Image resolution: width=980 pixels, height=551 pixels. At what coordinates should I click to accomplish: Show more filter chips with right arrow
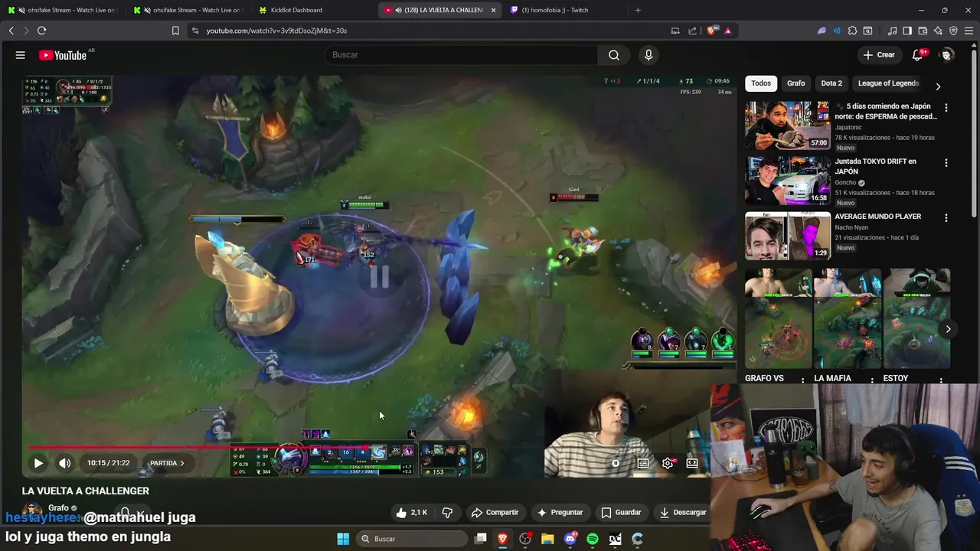tap(938, 86)
